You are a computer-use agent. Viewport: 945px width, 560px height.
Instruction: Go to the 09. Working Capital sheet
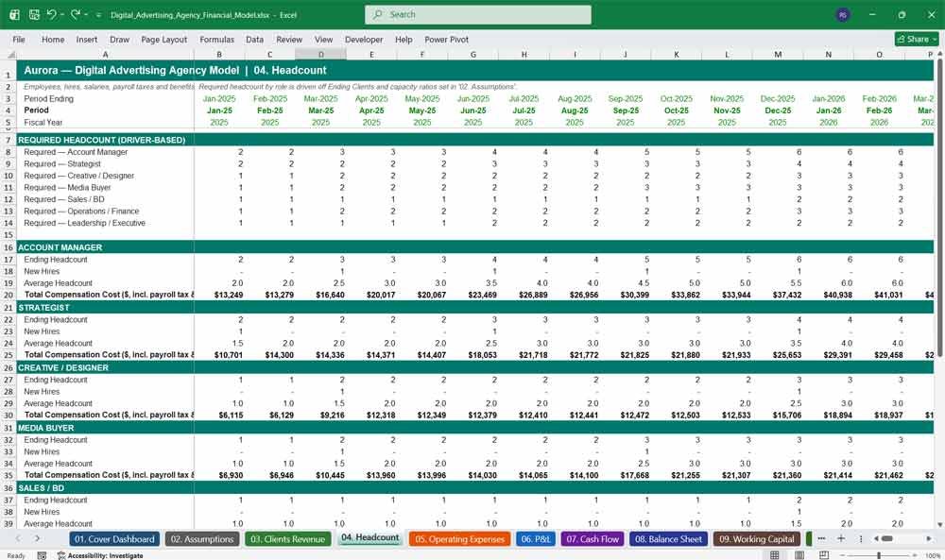(756, 539)
